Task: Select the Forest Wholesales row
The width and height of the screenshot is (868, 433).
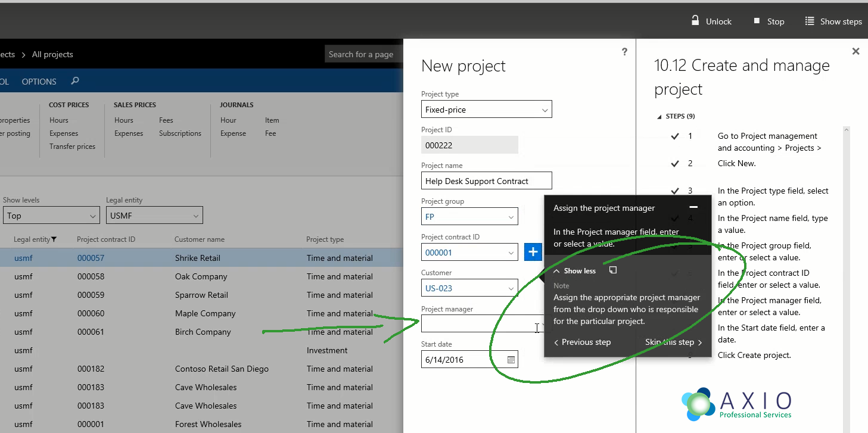Action: click(x=201, y=424)
